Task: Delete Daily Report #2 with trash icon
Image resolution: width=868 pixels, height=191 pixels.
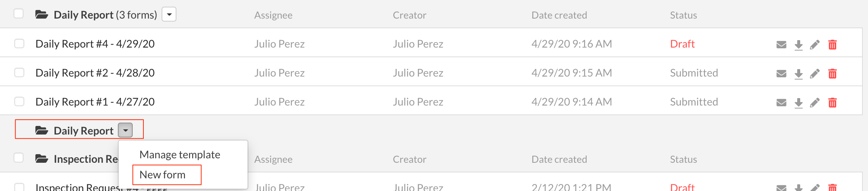Action: (832, 74)
